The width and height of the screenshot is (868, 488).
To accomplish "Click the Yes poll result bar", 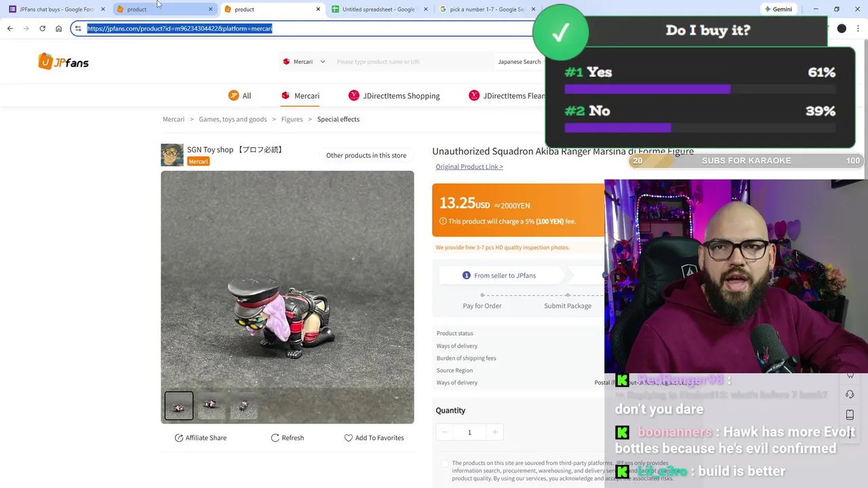I will (x=700, y=89).
